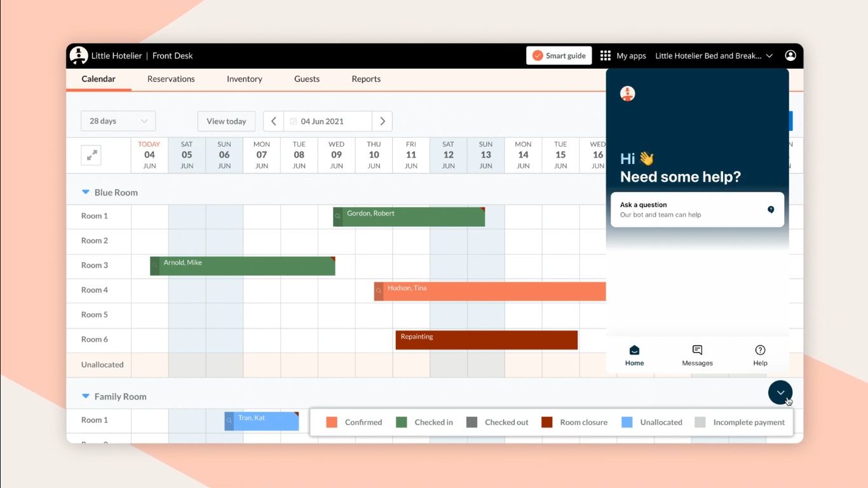Viewport: 868px width, 488px height.
Task: Open the Reservations tab
Action: click(171, 79)
